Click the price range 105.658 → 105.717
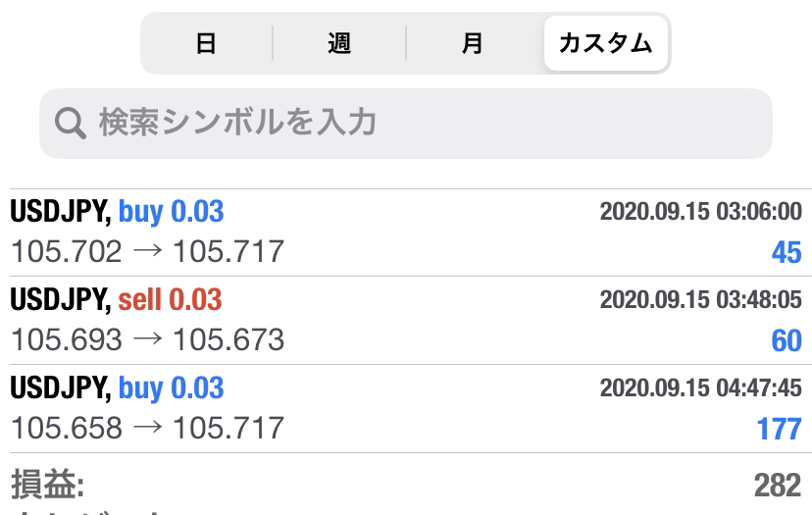The height and width of the screenshot is (515, 812). tap(147, 428)
